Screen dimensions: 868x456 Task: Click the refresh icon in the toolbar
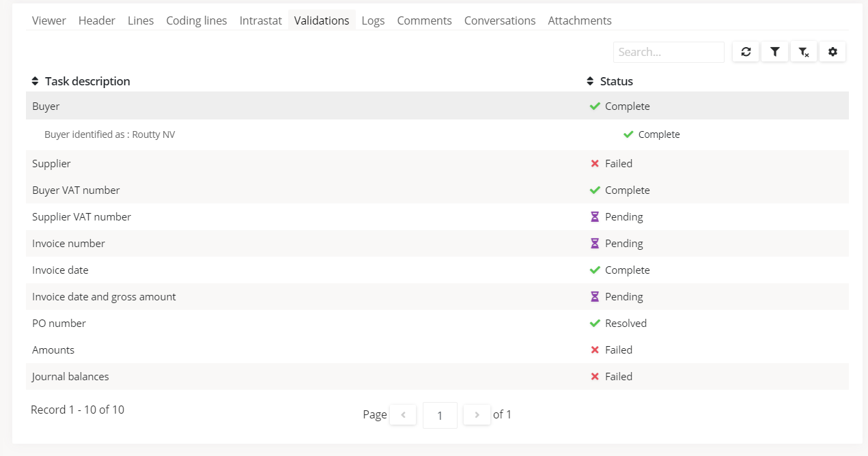point(746,52)
